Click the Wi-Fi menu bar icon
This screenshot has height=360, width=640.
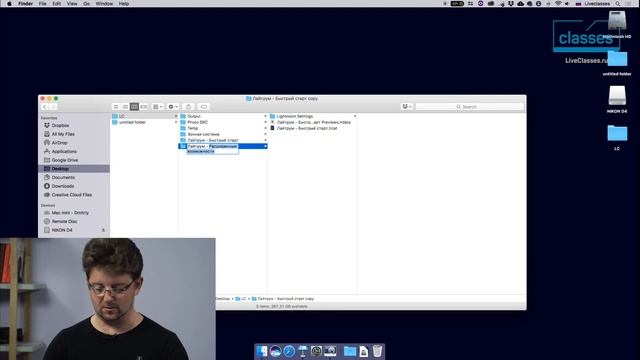tap(558, 4)
